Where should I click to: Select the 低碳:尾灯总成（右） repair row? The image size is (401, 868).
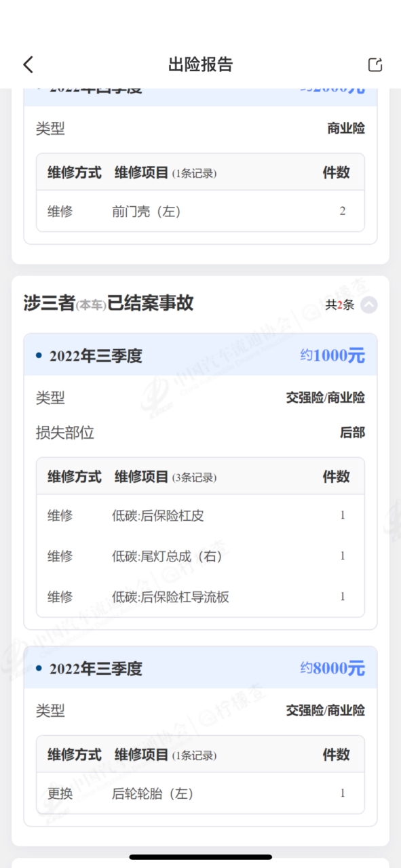click(x=200, y=556)
